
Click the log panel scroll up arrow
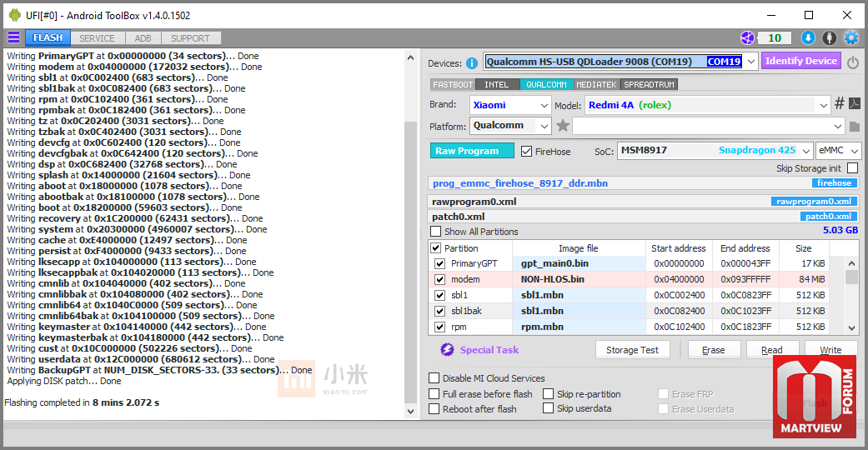click(410, 57)
